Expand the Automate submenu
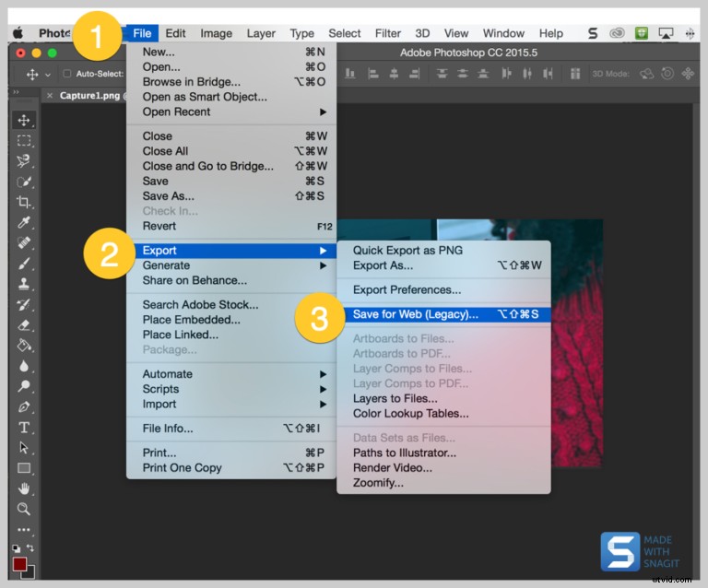 click(231, 374)
